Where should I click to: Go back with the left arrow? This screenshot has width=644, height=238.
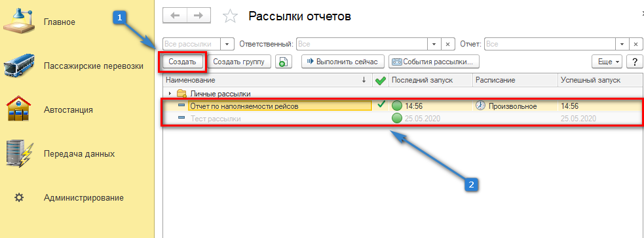(x=175, y=16)
